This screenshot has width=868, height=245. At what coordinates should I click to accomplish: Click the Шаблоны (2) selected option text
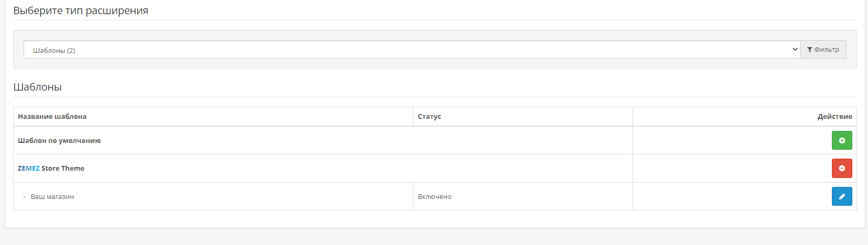[54, 51]
